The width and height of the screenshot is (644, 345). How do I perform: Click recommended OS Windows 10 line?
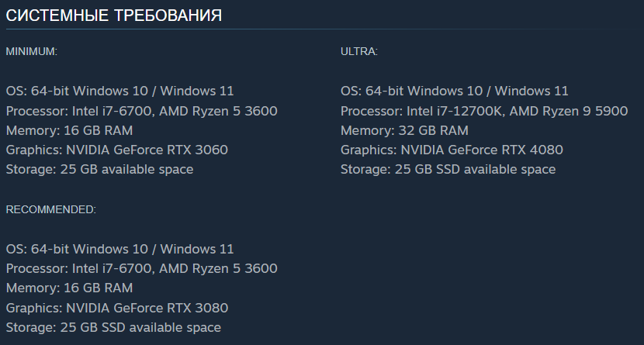(x=120, y=249)
